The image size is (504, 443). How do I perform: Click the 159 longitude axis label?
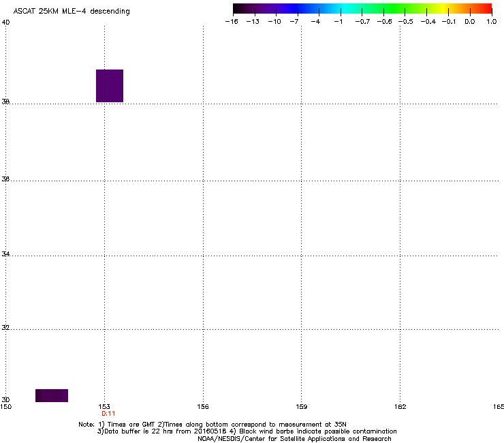[301, 407]
